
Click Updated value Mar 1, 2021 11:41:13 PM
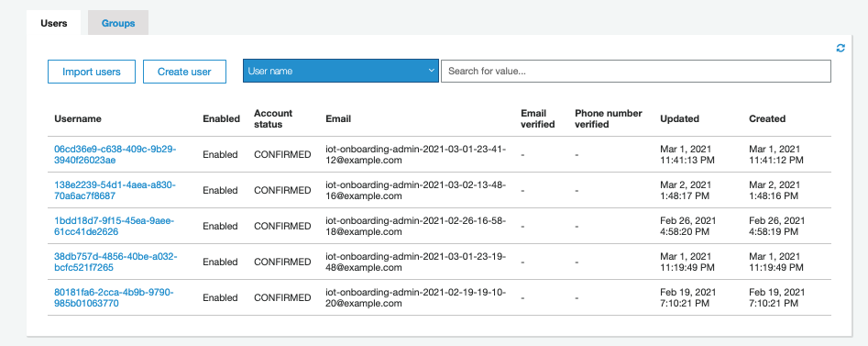(687, 155)
